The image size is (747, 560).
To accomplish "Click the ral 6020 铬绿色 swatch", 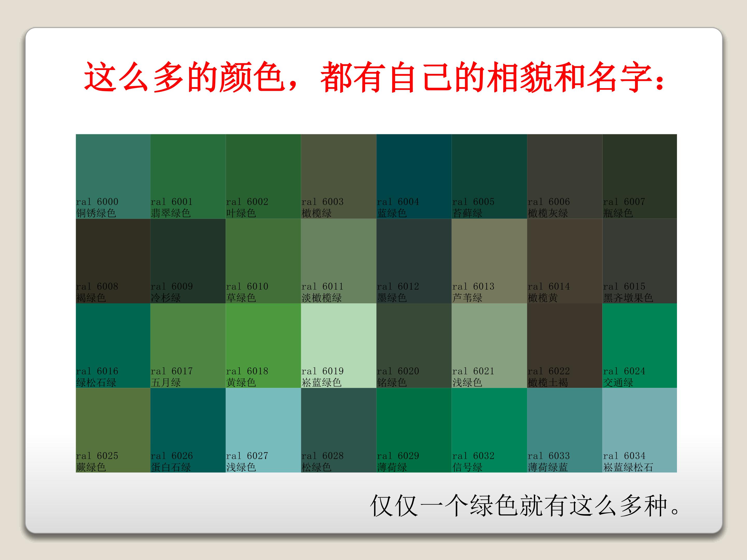I will [414, 346].
